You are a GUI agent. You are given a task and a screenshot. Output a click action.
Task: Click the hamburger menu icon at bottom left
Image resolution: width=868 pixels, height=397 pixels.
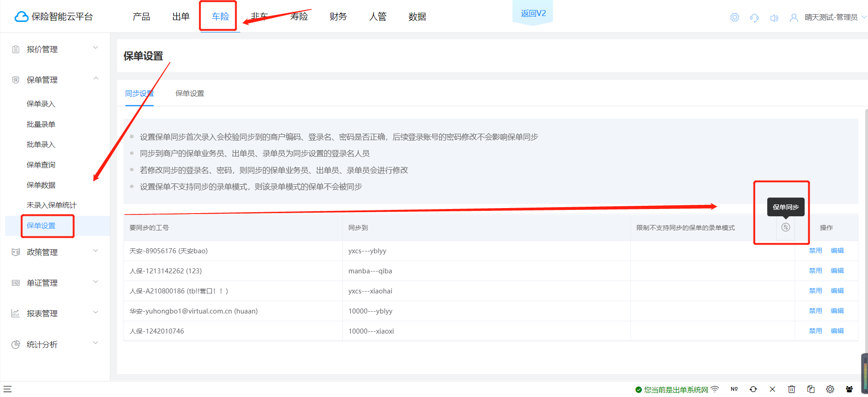[7, 389]
